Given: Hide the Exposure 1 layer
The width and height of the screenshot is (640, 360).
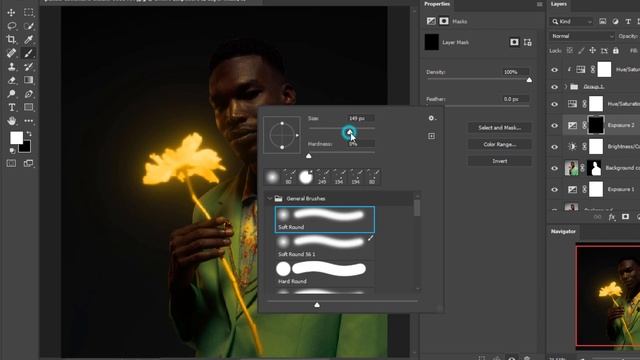Looking at the screenshot, I should click(x=554, y=189).
